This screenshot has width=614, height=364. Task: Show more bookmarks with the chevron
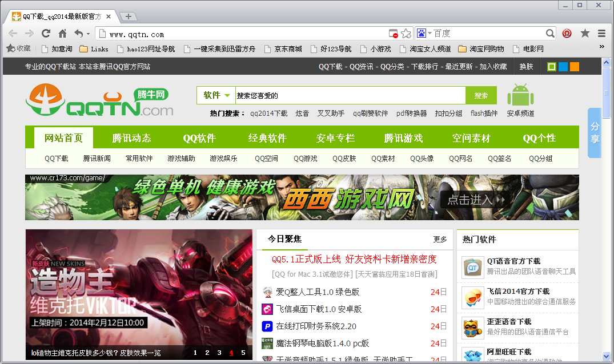[602, 47]
